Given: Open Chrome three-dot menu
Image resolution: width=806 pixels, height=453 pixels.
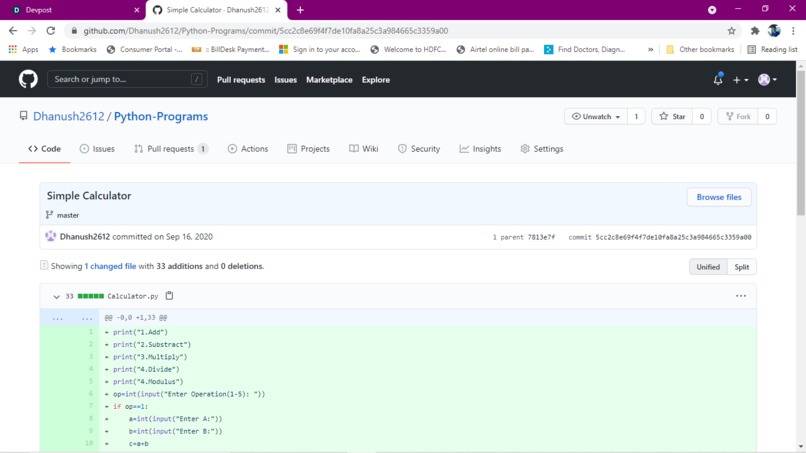Looking at the screenshot, I should tap(793, 31).
